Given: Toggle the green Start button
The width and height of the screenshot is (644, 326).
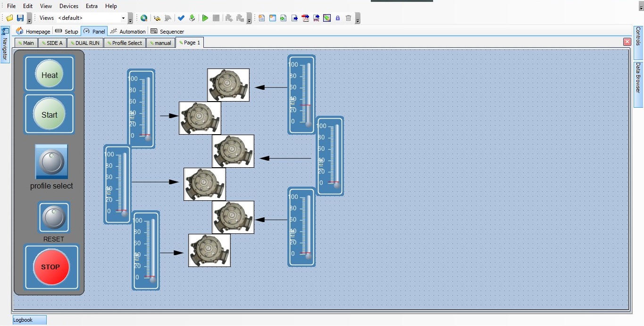Looking at the screenshot, I should pos(49,114).
